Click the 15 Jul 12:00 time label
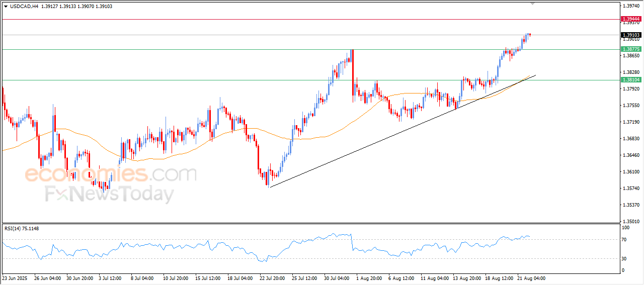Screen dimensions: 644x285 pos(208,278)
